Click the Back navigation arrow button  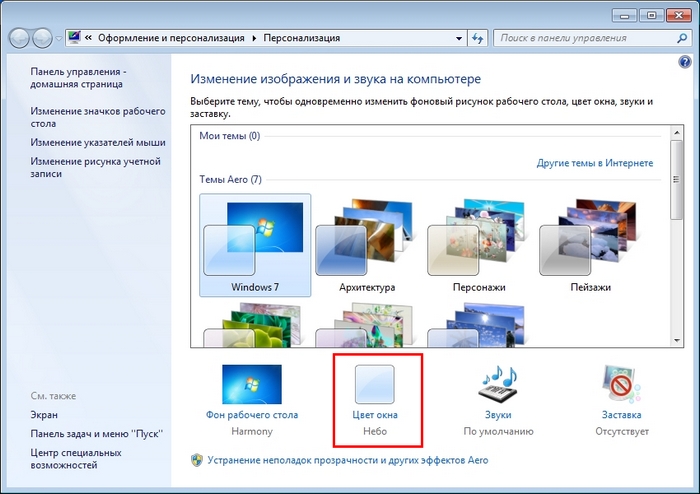coord(20,38)
